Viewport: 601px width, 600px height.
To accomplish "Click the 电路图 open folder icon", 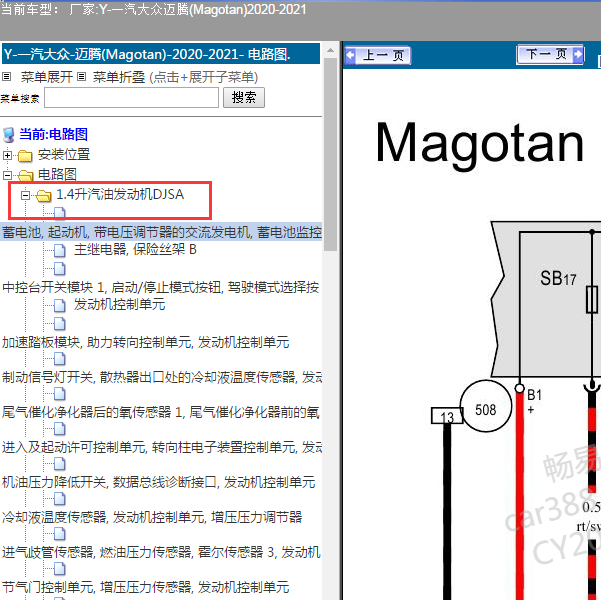I will (25, 176).
